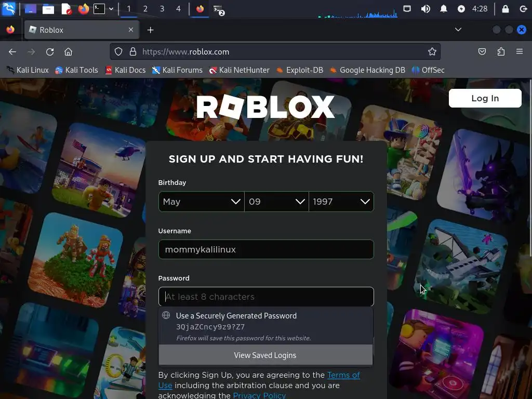532x399 pixels.
Task: Open the Firefox hamburger menu
Action: click(x=520, y=51)
